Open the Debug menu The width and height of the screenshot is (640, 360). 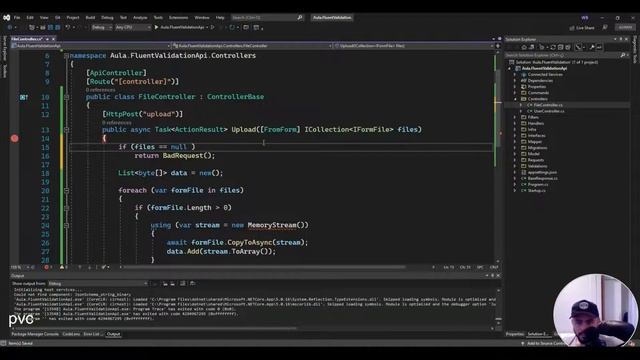pos(107,18)
